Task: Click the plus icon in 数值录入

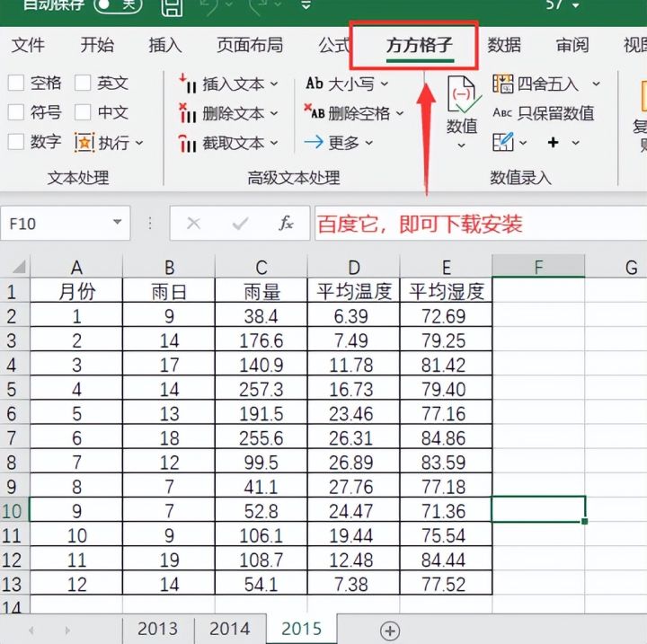Action: 554,143
